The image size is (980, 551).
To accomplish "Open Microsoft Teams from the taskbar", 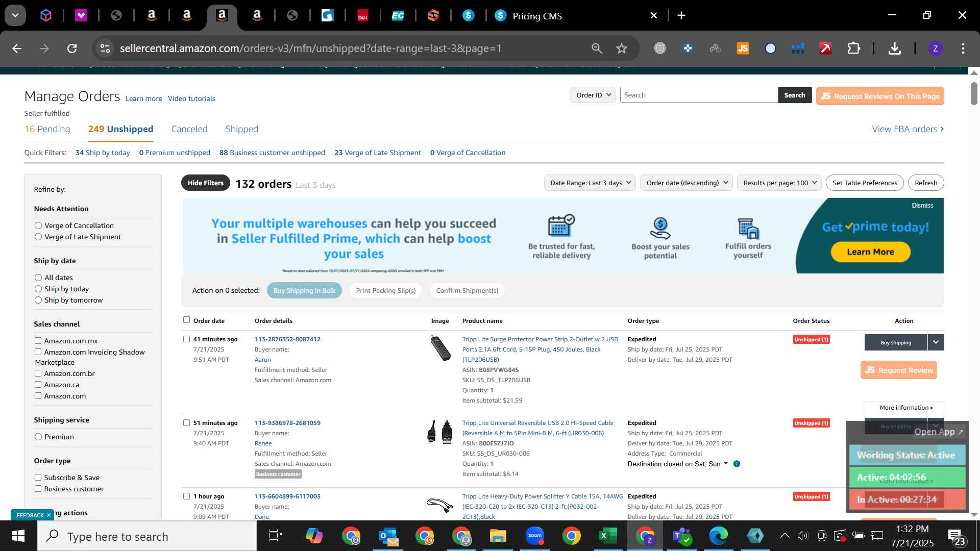I will pyautogui.click(x=681, y=536).
